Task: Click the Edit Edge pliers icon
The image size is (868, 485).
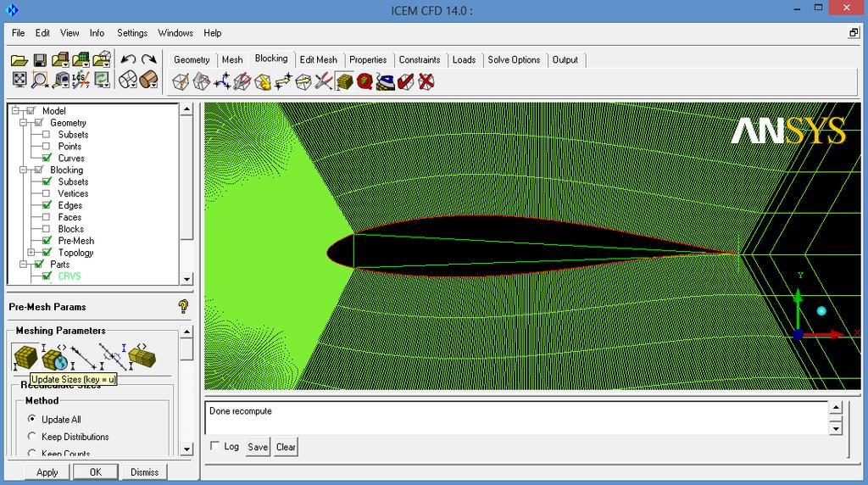Action: click(x=324, y=82)
